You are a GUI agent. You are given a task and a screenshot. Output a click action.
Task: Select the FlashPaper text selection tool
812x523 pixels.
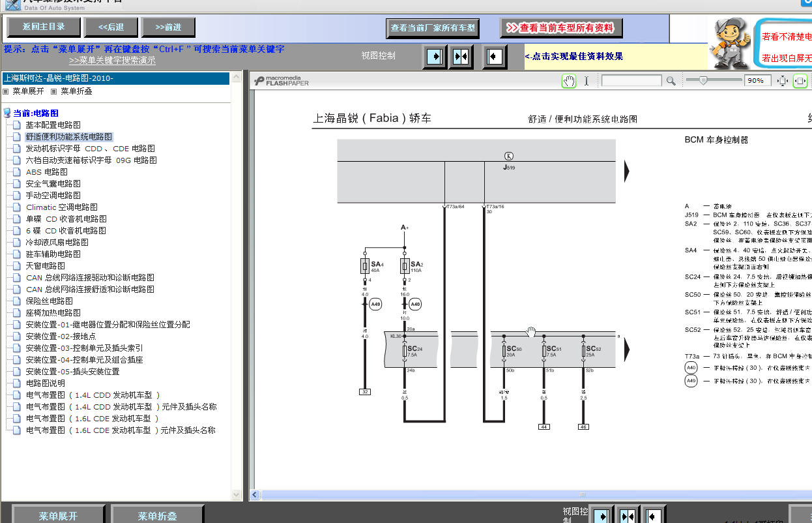[586, 81]
